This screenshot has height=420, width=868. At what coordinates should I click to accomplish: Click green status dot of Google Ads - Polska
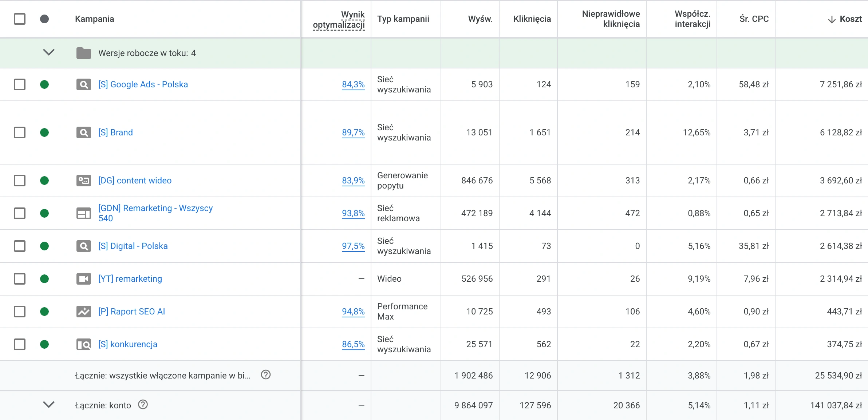tap(44, 84)
